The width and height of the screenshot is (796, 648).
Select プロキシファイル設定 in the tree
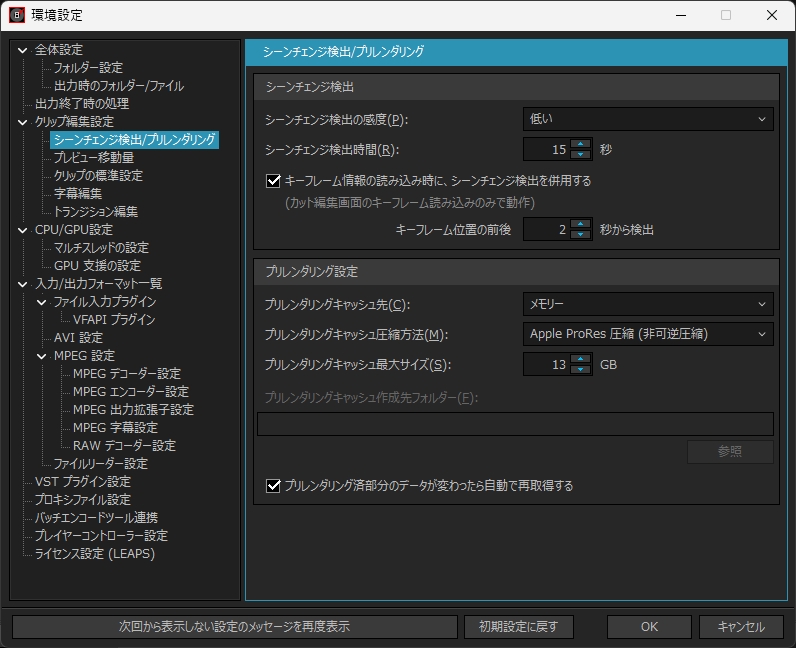[x=83, y=500]
